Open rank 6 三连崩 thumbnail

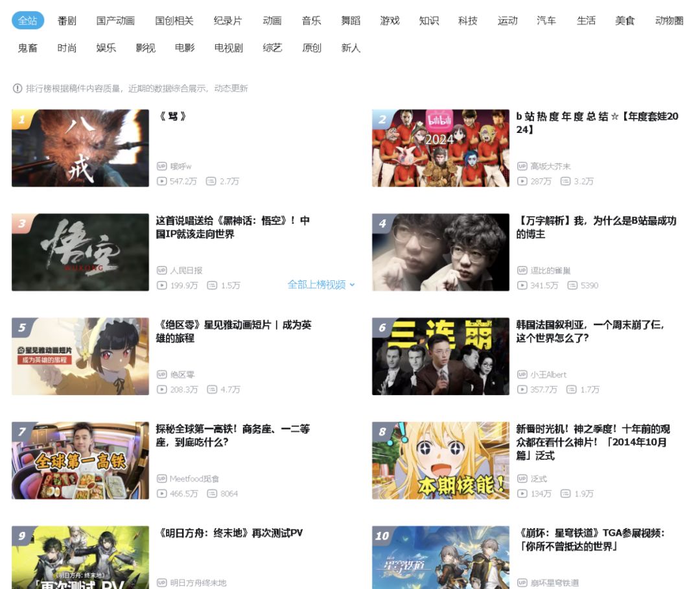pos(441,356)
